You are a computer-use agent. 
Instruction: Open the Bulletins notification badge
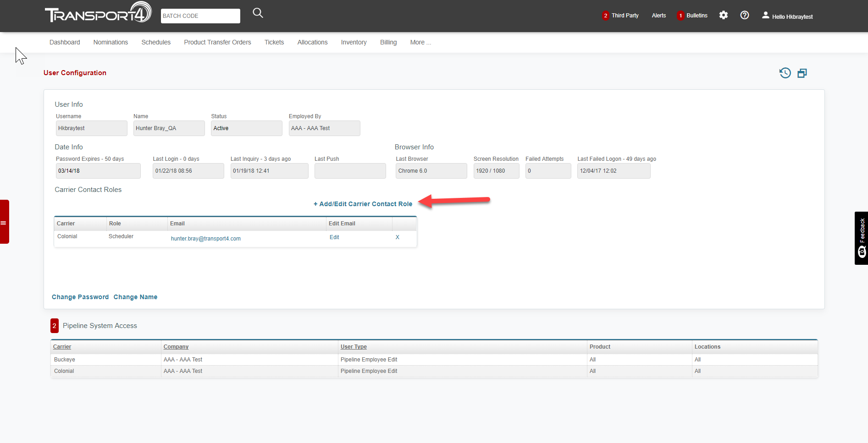680,15
